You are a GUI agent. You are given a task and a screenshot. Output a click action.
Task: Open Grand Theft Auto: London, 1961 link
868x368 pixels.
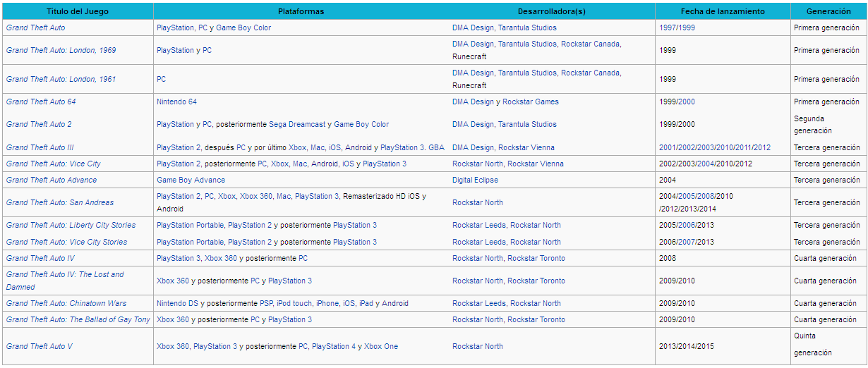click(61, 79)
